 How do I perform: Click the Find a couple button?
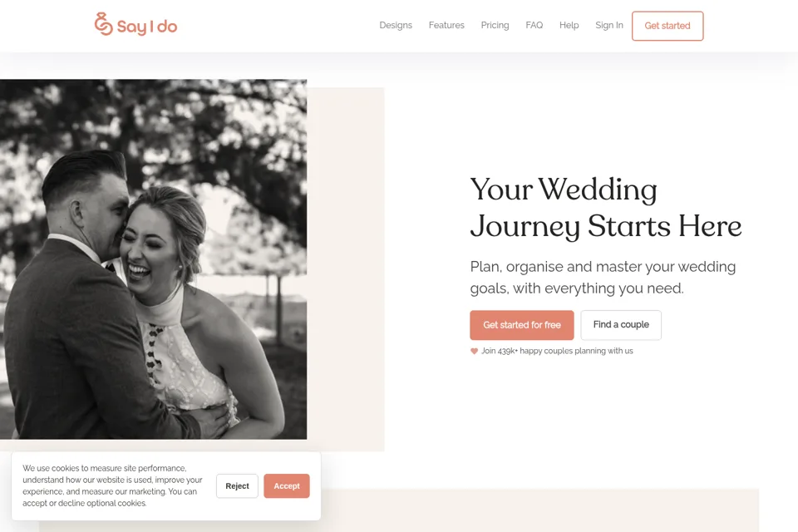[621, 325]
